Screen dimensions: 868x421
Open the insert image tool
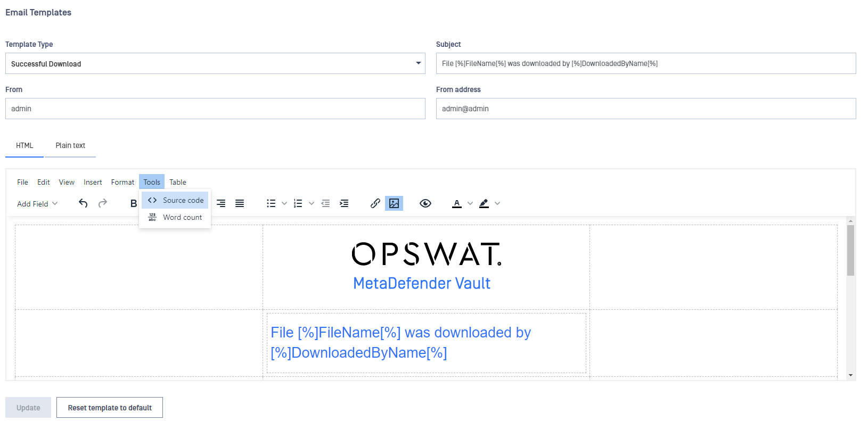[394, 203]
